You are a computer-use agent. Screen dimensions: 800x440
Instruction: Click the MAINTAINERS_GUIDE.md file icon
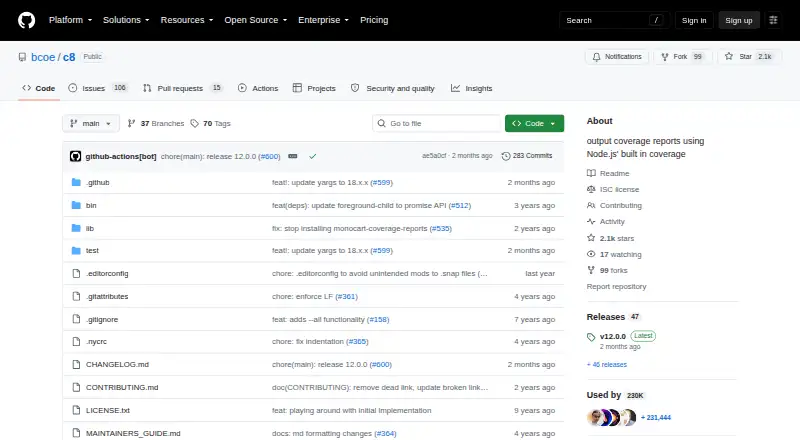76,433
